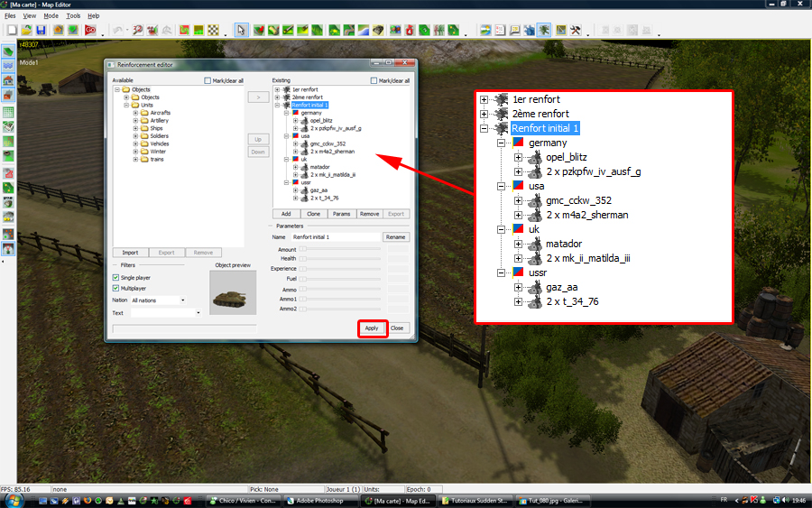Image resolution: width=812 pixels, height=508 pixels.
Task: Click the highlighted reinforcement tree-like toolbar icon
Action: point(544,30)
